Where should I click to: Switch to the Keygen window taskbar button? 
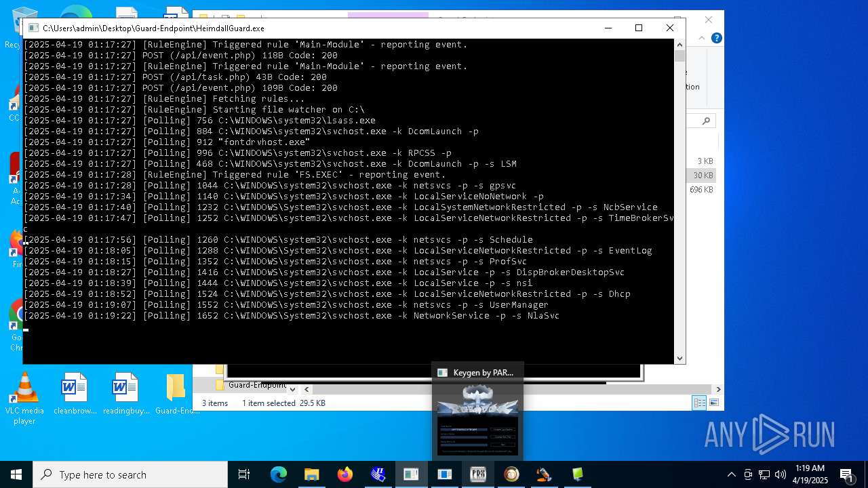(x=444, y=474)
